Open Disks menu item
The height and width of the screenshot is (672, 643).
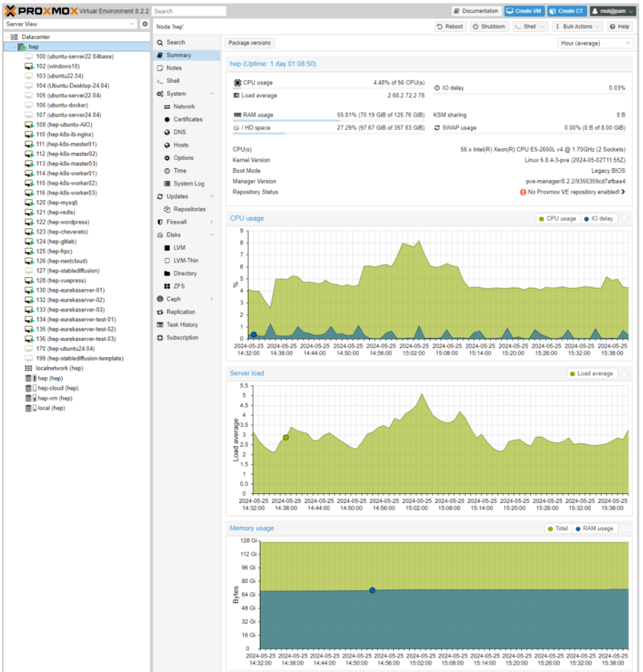tap(186, 235)
